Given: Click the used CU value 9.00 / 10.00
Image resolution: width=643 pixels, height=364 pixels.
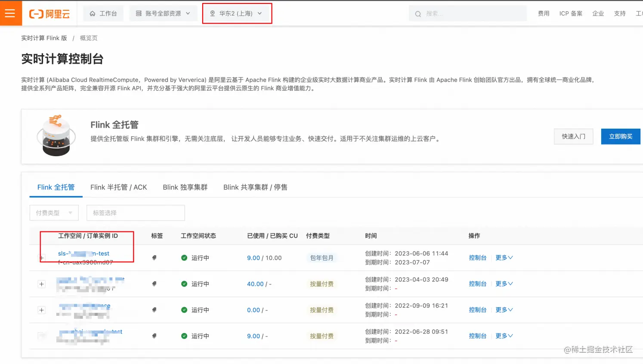Looking at the screenshot, I should pos(253,258).
